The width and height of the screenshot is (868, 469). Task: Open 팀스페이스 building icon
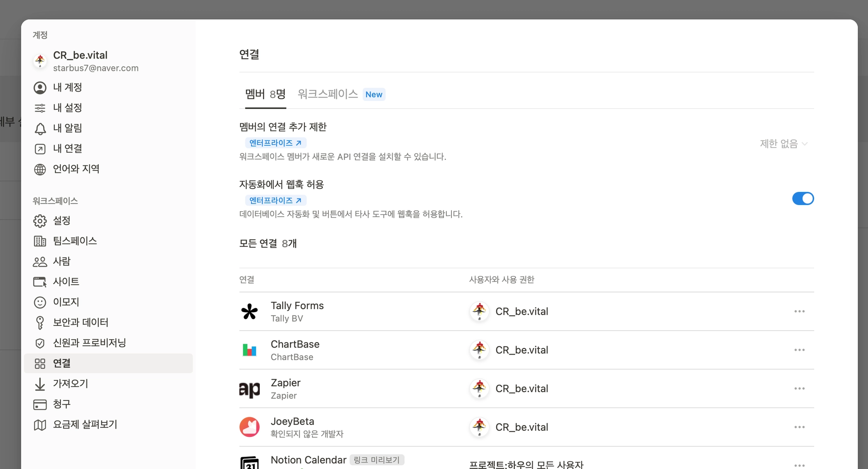[40, 241]
